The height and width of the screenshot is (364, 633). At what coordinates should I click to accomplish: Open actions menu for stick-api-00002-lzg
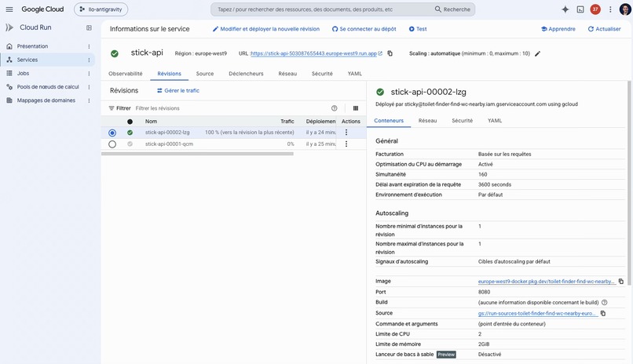coord(346,133)
